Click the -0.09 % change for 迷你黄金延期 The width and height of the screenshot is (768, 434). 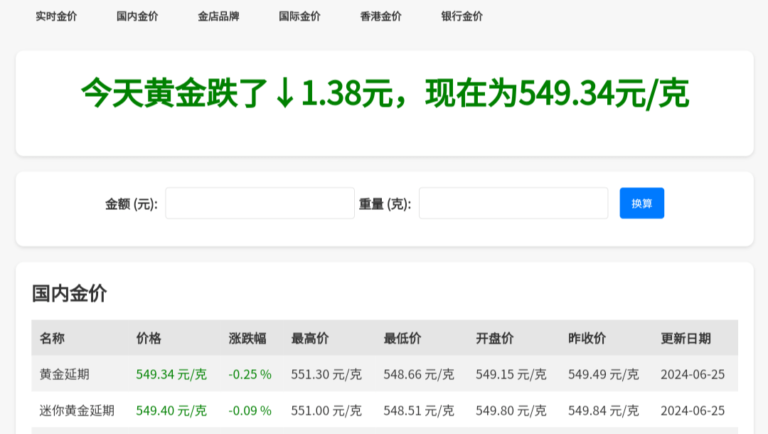click(250, 410)
